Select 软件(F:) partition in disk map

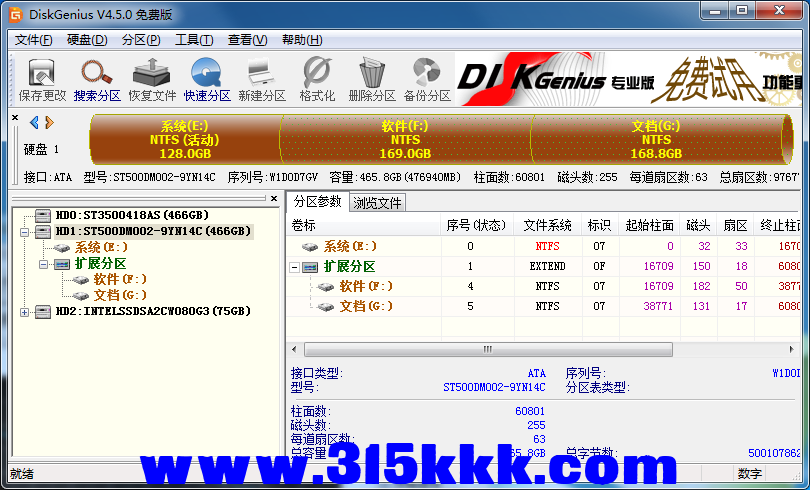point(406,139)
